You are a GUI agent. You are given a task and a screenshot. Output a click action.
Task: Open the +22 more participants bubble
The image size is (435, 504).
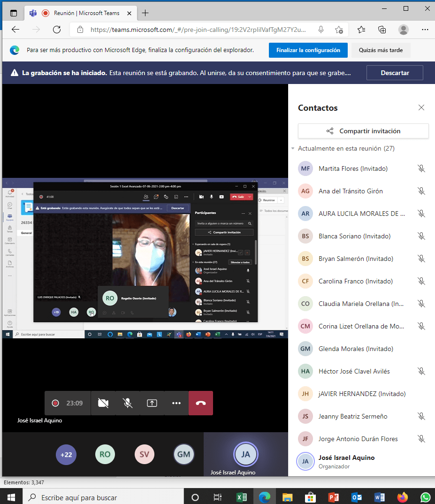[x=66, y=455]
